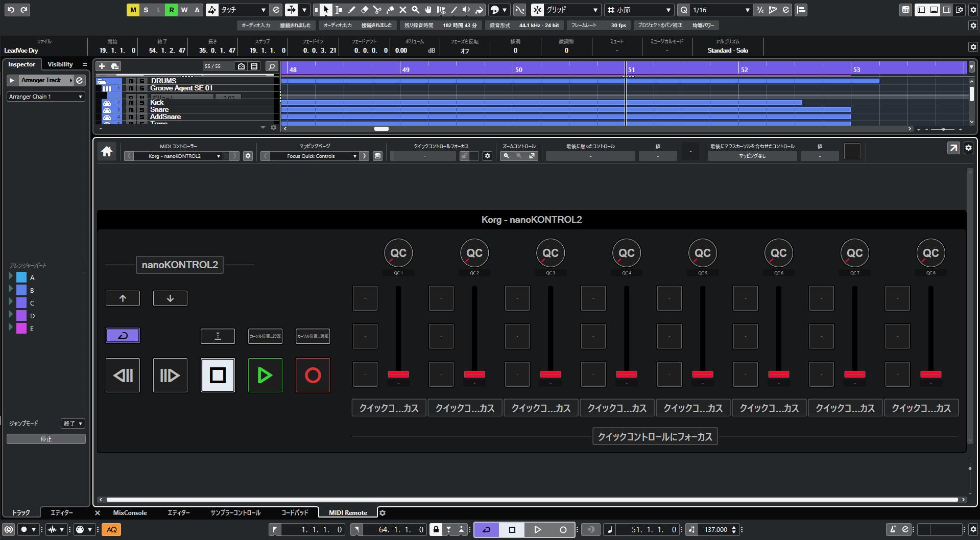Open the グリッド snap type dropdown
The height and width of the screenshot is (540, 980).
[572, 10]
